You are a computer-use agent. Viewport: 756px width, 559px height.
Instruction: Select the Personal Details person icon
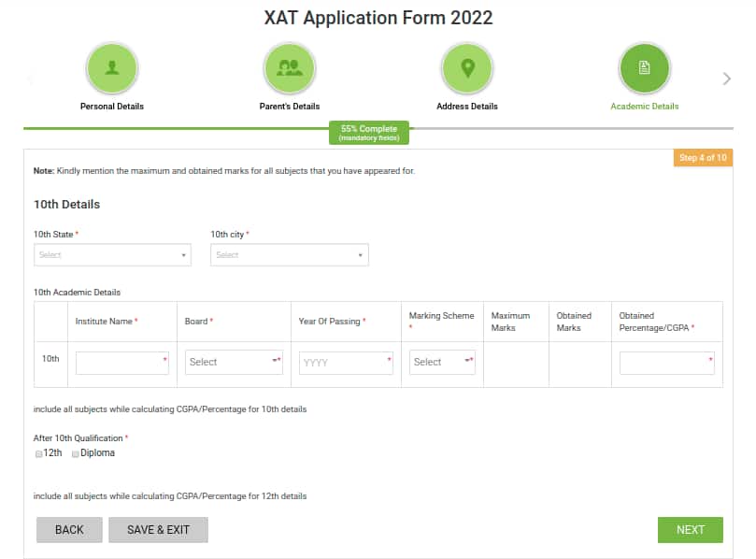(x=112, y=68)
